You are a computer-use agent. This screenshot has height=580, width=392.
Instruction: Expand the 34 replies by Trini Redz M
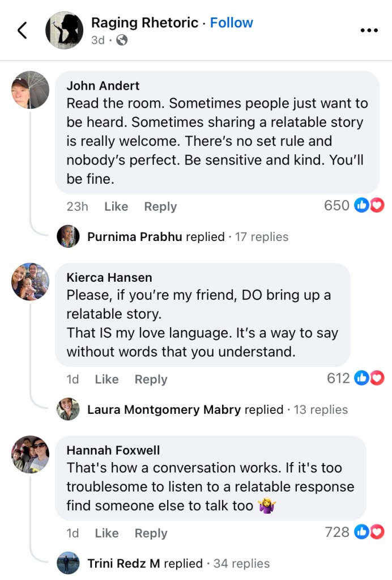pos(241,563)
